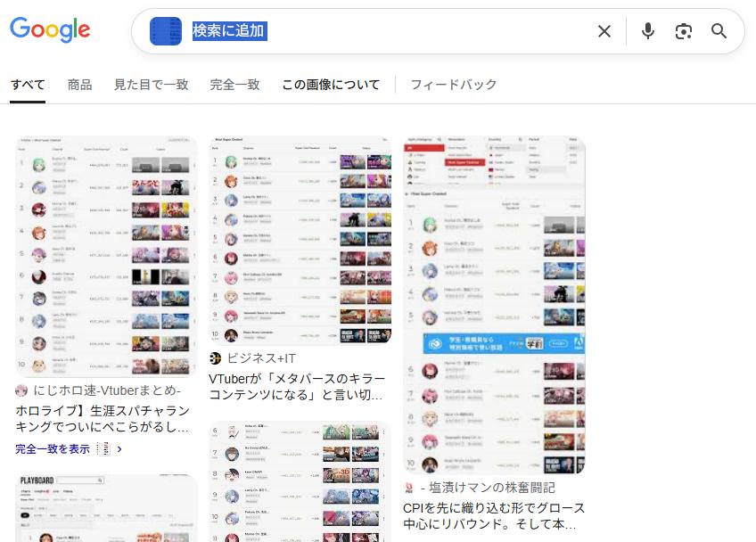Switch to the 完全一致 tab
This screenshot has width=756, height=542.
[x=234, y=85]
